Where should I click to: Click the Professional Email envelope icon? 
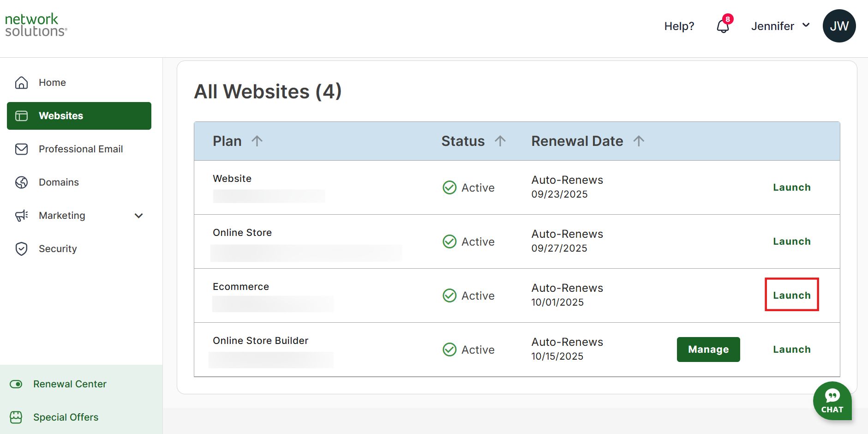coord(21,149)
